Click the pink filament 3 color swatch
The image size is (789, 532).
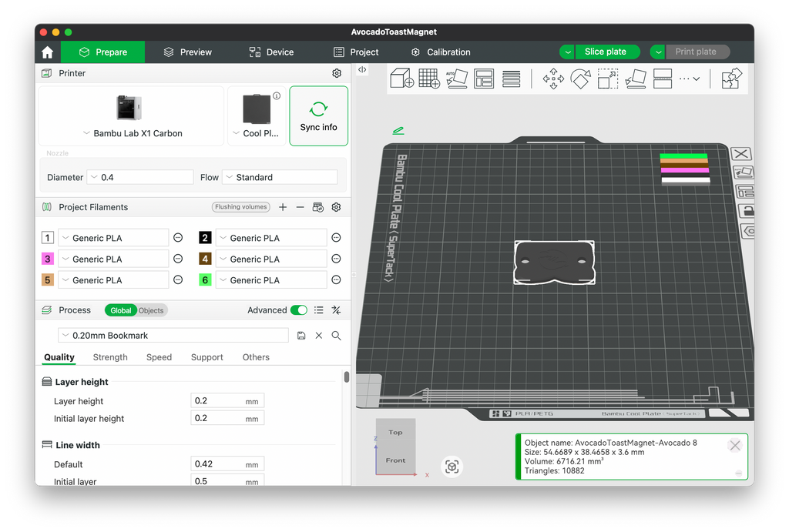click(x=47, y=259)
